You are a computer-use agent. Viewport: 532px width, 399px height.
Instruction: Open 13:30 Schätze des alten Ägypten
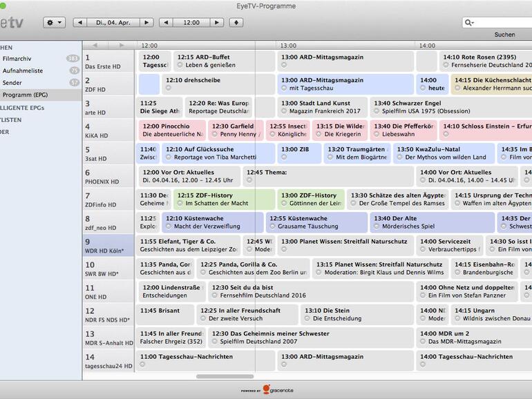[398, 199]
